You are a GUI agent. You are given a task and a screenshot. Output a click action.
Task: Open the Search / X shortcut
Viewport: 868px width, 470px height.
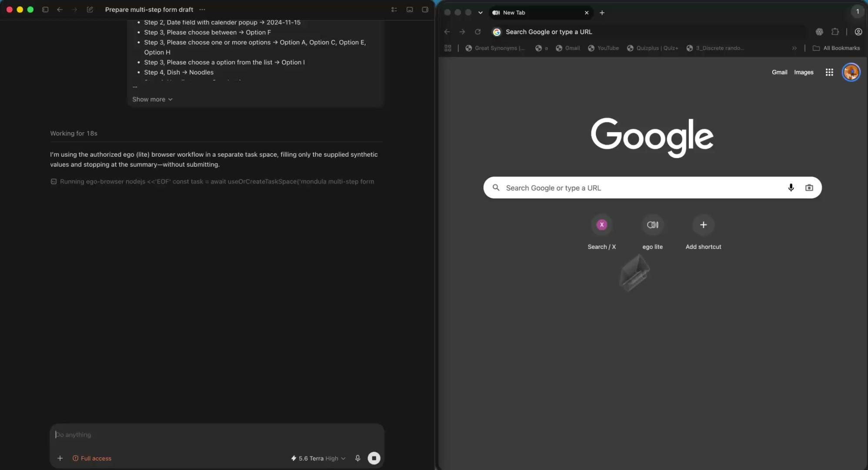[602, 233]
